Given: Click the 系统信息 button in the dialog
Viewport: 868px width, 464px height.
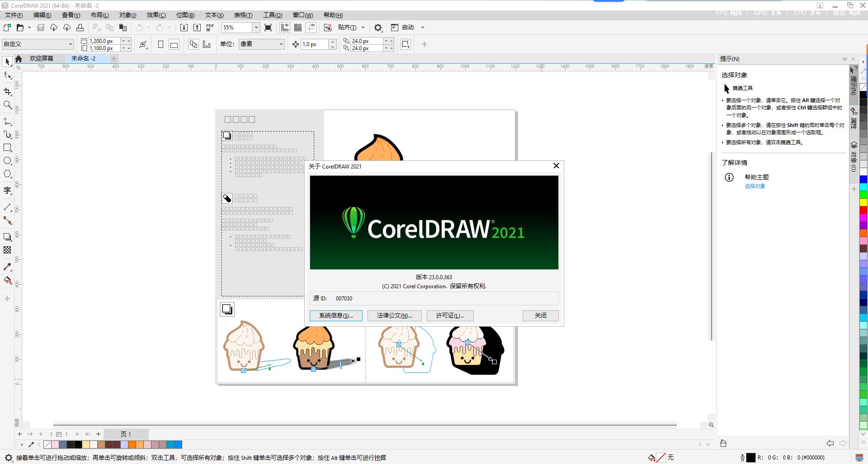Looking at the screenshot, I should click(335, 315).
